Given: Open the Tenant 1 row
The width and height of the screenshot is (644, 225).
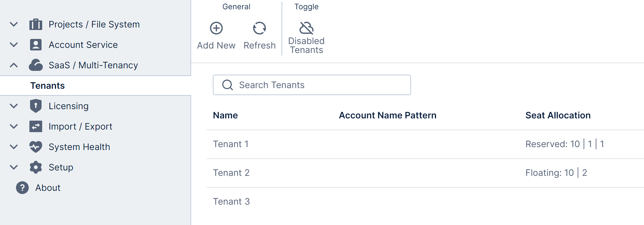Looking at the screenshot, I should 231,144.
